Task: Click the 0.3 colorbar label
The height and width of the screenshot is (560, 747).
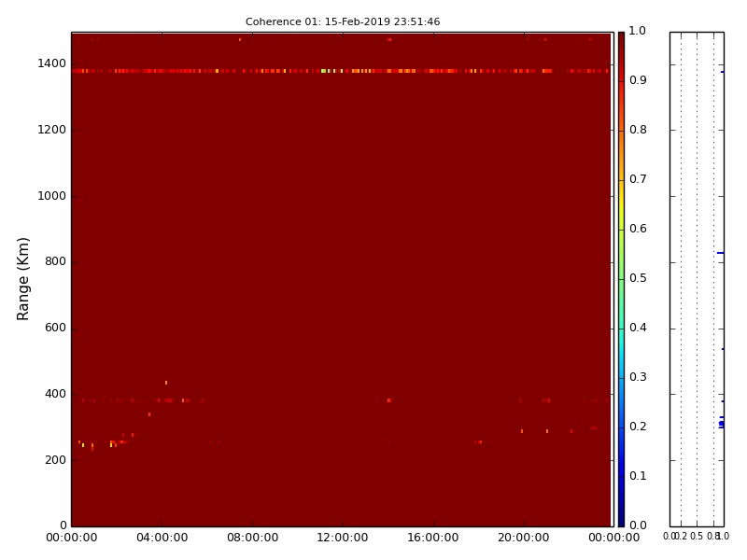Action: [x=638, y=377]
